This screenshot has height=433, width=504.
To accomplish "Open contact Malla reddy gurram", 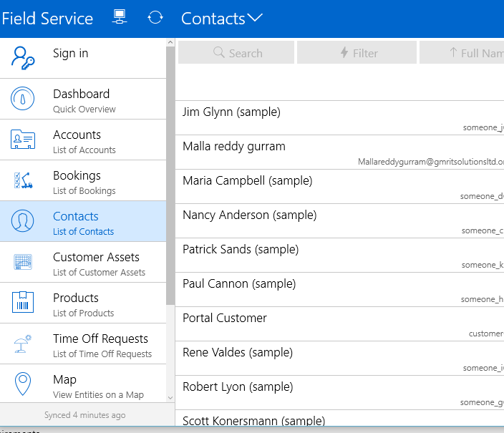I will pos(340,152).
